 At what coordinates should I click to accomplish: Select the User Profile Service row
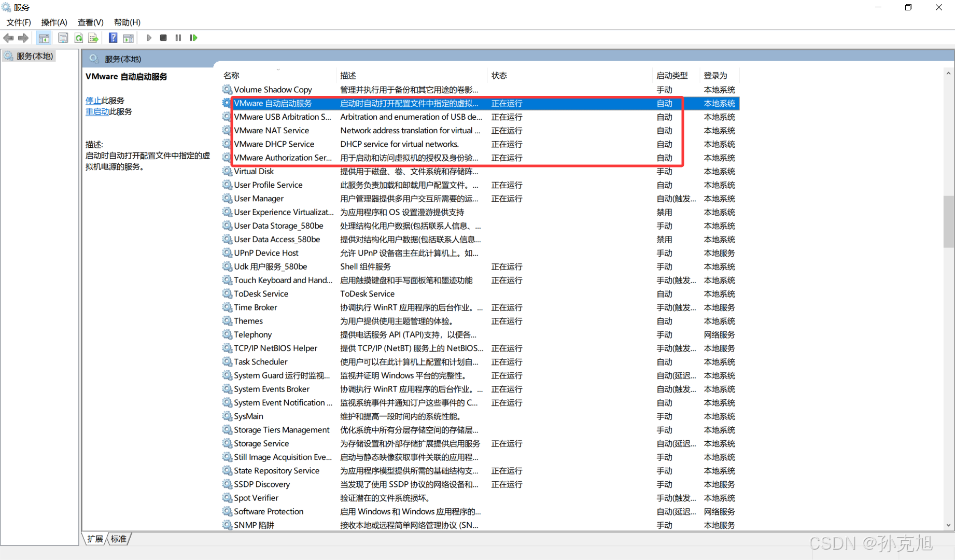[480, 185]
